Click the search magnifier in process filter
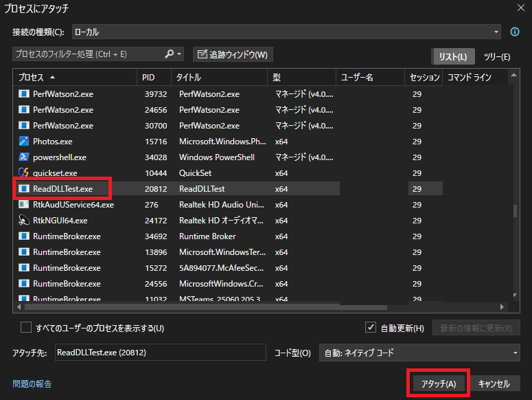Screen dimensions: 532x400 coord(170,54)
